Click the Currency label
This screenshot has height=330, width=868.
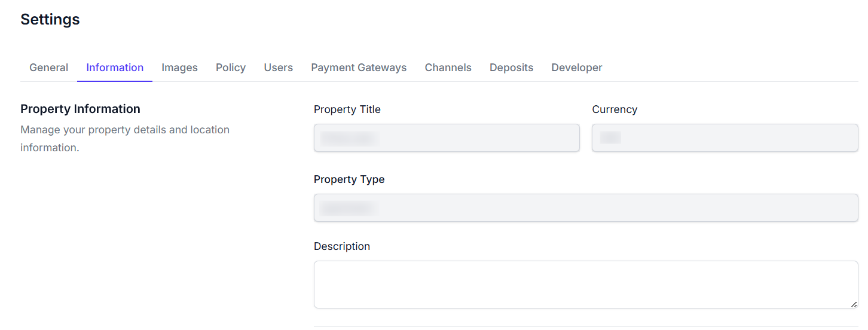point(614,109)
